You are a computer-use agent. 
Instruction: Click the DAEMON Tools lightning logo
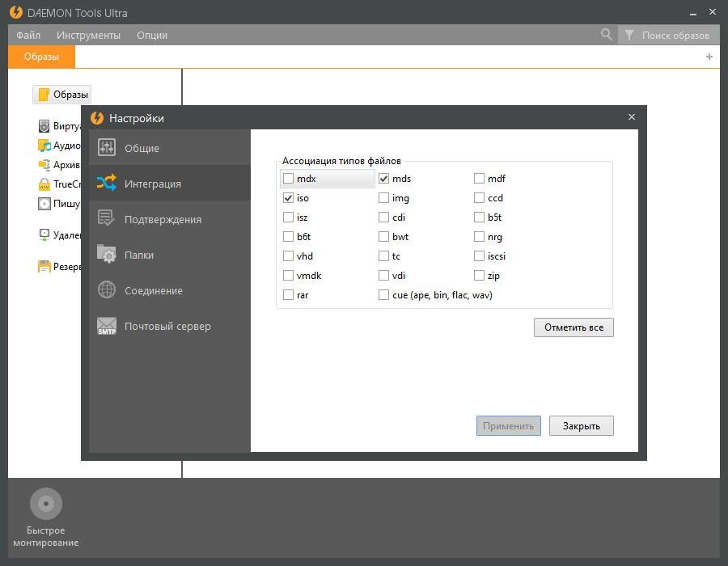click(16, 12)
